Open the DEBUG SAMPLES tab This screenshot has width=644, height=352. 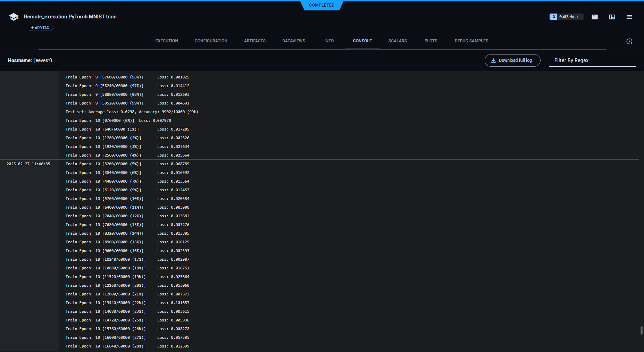pyautogui.click(x=471, y=41)
